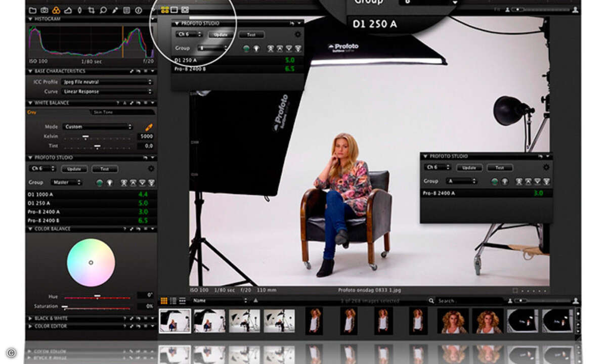Image resolution: width=607 pixels, height=364 pixels.
Task: Collapse the White Balance panel
Action: tap(30, 103)
